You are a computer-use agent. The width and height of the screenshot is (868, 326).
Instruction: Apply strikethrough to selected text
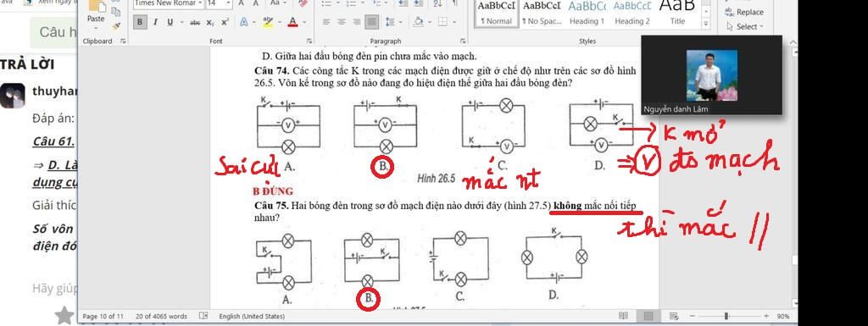194,23
